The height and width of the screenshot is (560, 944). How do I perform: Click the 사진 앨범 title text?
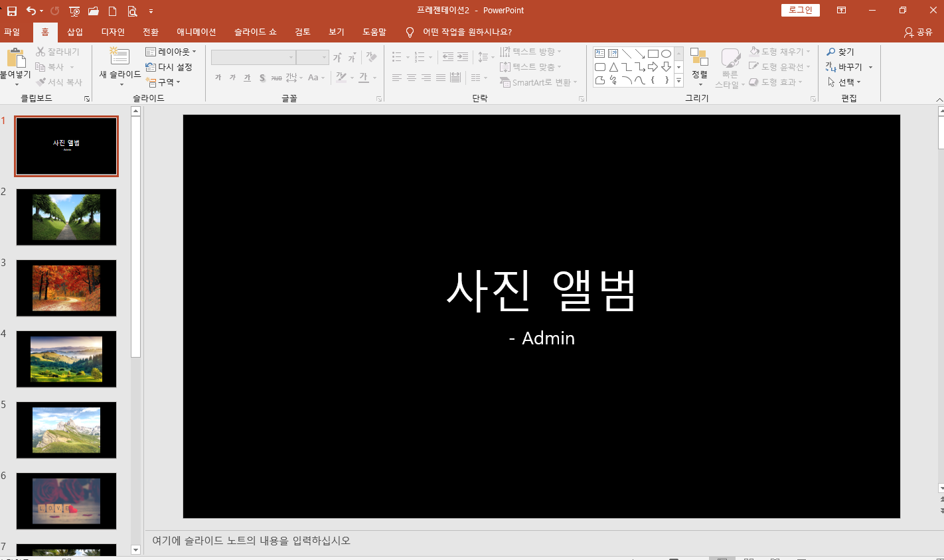(541, 291)
